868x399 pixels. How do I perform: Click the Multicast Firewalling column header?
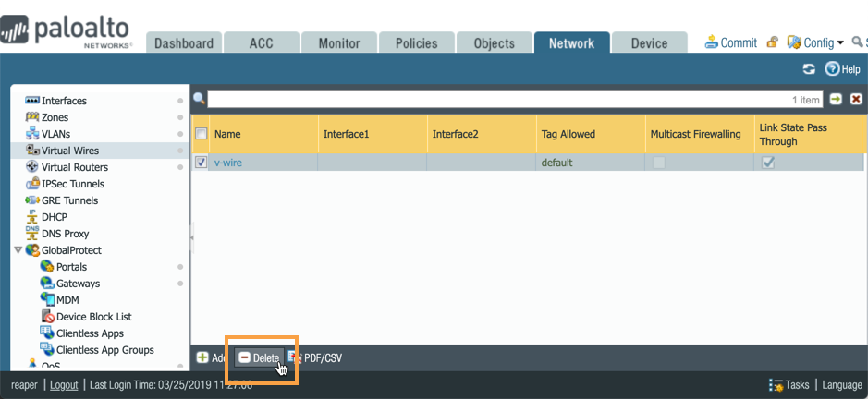coord(700,134)
